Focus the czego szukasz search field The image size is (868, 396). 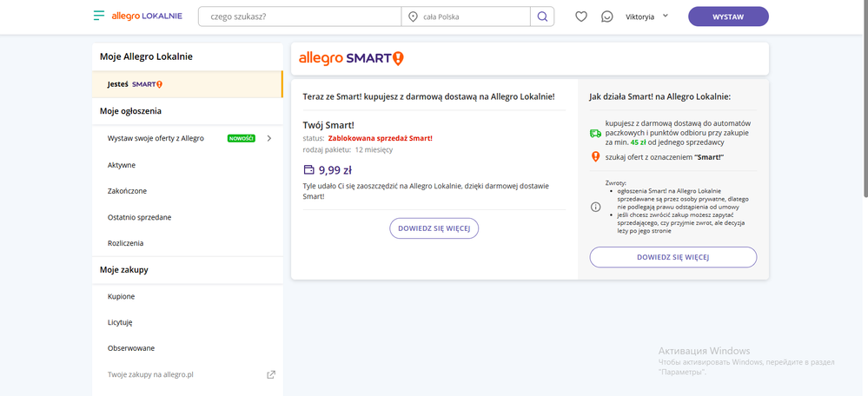click(300, 16)
